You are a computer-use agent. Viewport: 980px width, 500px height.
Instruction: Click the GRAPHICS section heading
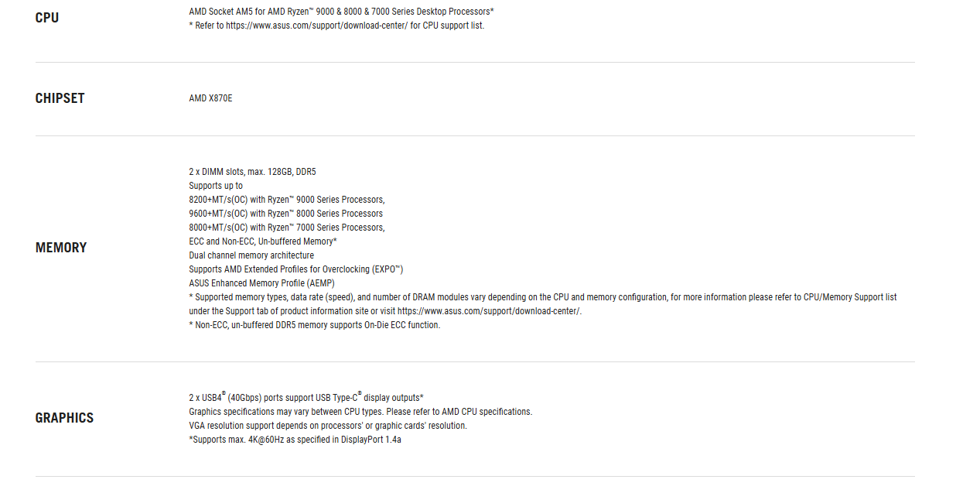click(64, 418)
